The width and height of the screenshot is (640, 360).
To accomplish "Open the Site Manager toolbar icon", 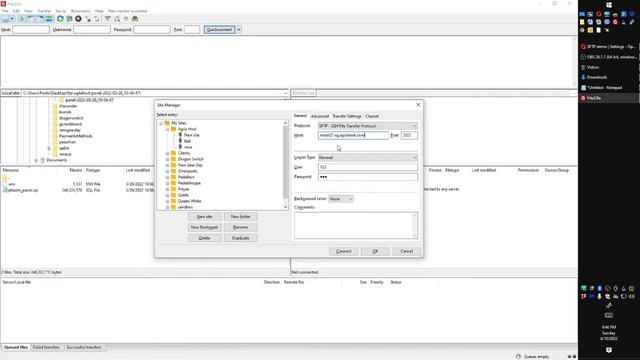I will (x=5, y=19).
